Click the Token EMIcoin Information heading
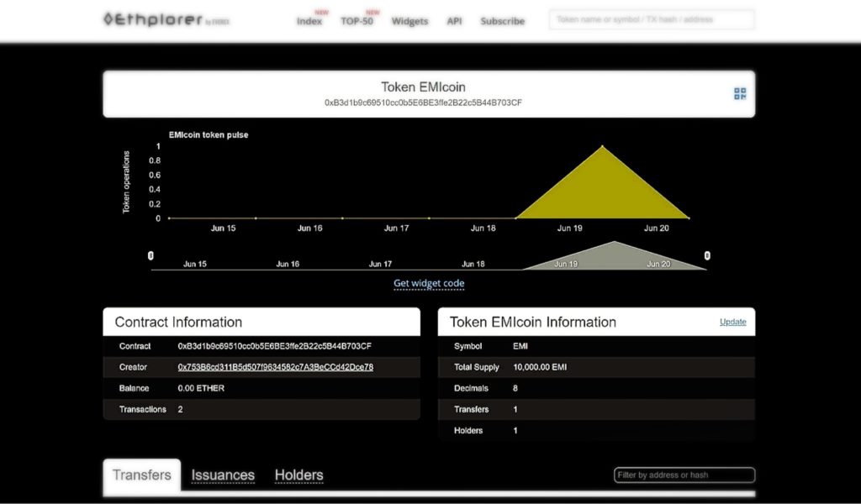The image size is (861, 504). 532,322
